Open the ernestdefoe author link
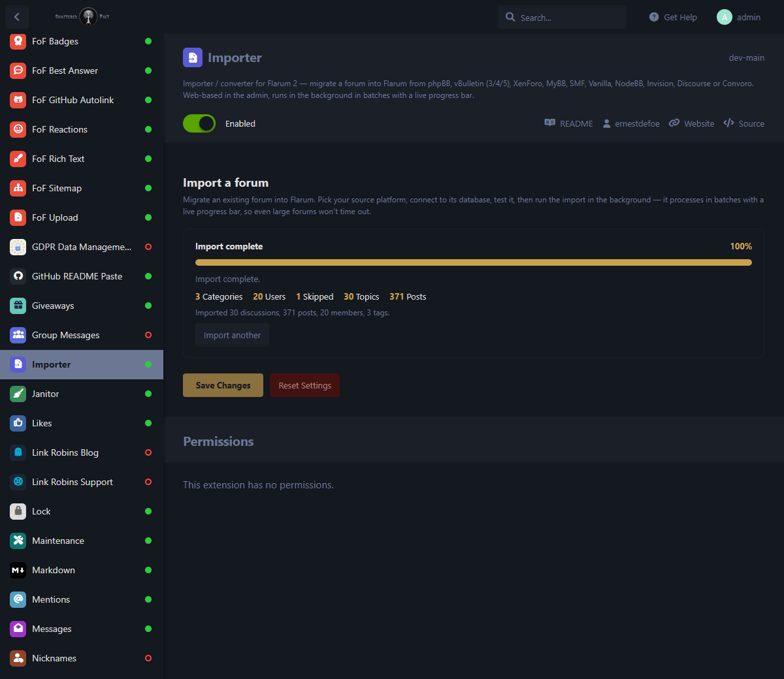The height and width of the screenshot is (679, 784). (x=631, y=123)
